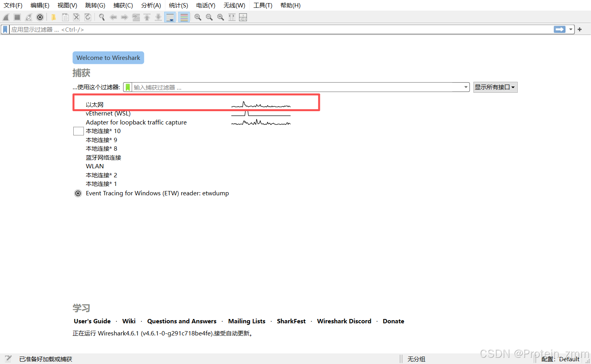Start capture with the shark fin icon
Viewport: 591px width, 364px height.
point(6,17)
